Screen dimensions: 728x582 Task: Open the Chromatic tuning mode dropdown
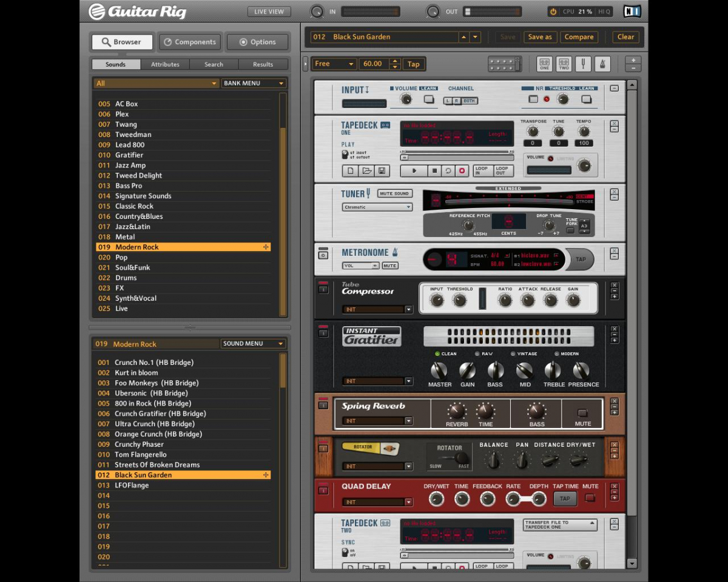(376, 207)
